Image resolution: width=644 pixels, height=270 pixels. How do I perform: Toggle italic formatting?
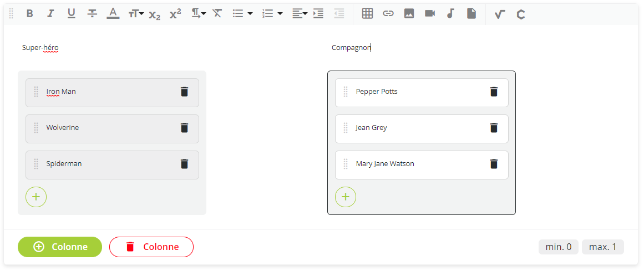coord(50,13)
